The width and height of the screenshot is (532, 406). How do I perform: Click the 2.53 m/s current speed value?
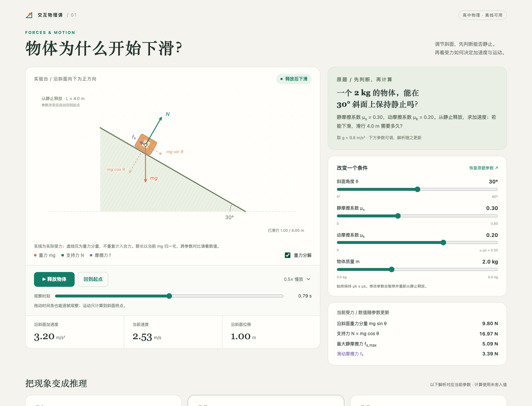pos(147,337)
